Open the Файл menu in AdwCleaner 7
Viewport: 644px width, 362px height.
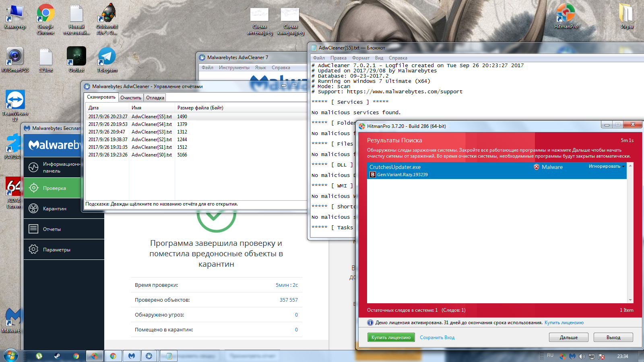point(207,68)
